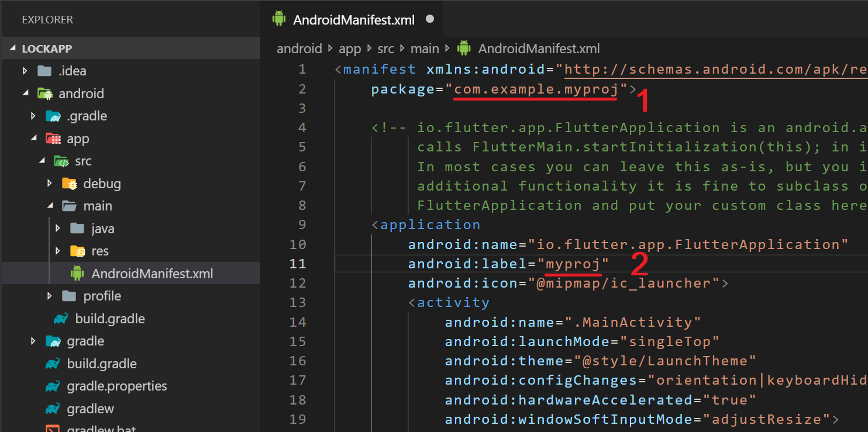Click the gradlew file icon

click(53, 409)
